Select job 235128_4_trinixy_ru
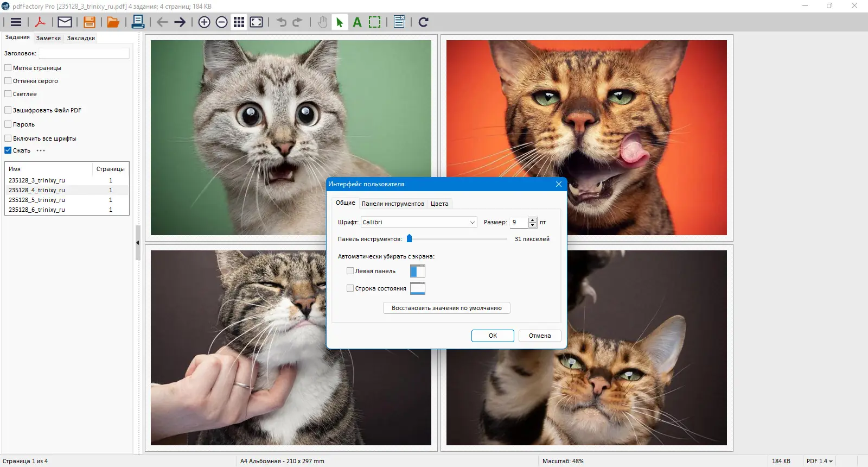The width and height of the screenshot is (868, 467). point(67,190)
